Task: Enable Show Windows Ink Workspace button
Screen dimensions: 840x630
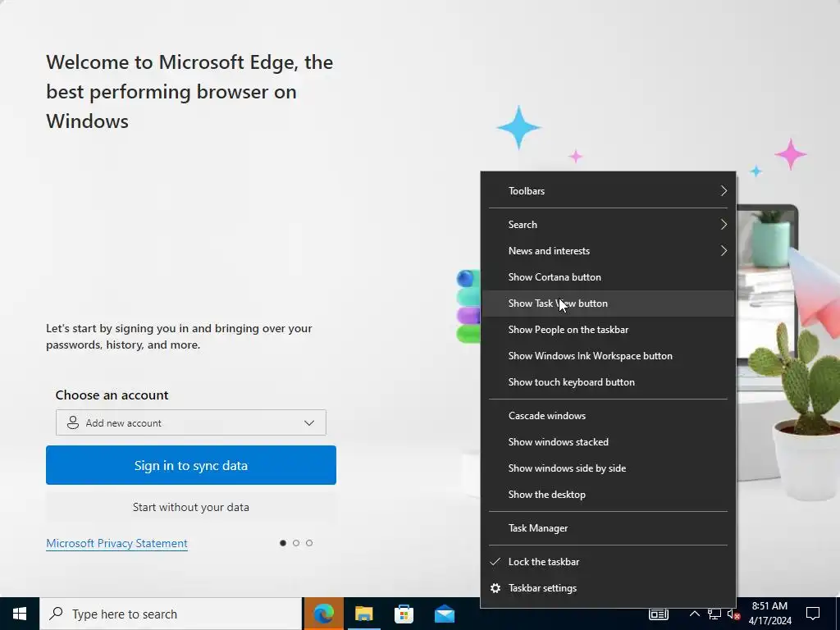Action: tap(608, 356)
